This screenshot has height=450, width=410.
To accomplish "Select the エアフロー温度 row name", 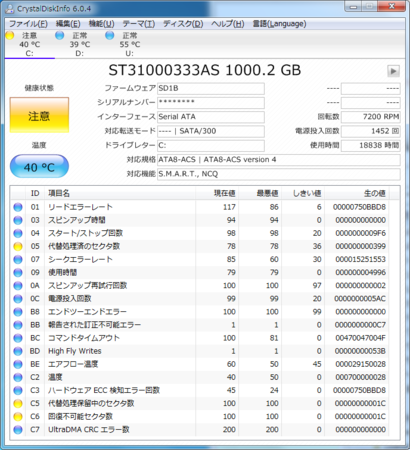I will [73, 364].
